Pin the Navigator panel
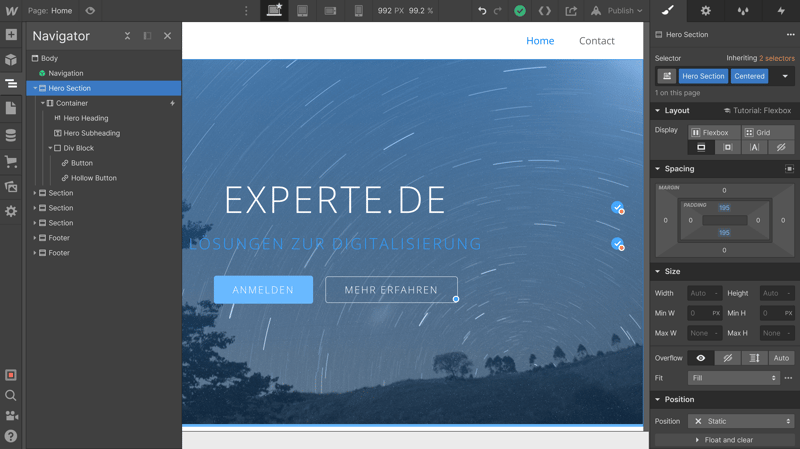 147,36
